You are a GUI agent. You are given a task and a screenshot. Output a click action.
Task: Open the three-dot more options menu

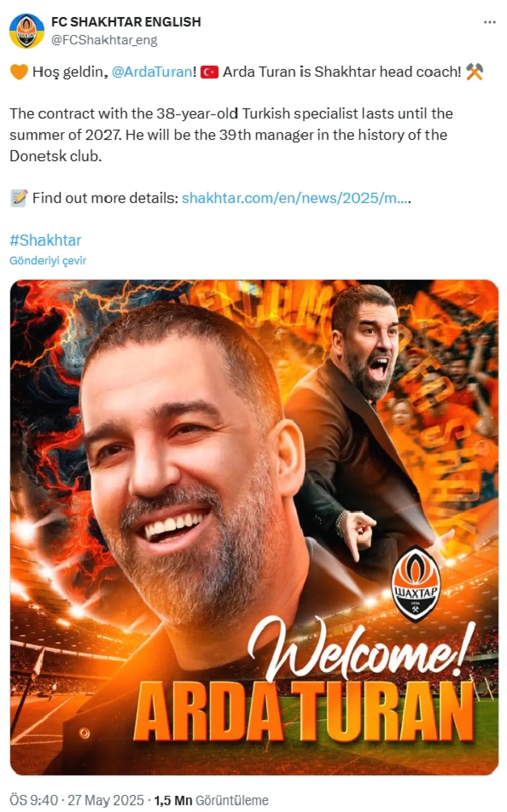(x=490, y=23)
